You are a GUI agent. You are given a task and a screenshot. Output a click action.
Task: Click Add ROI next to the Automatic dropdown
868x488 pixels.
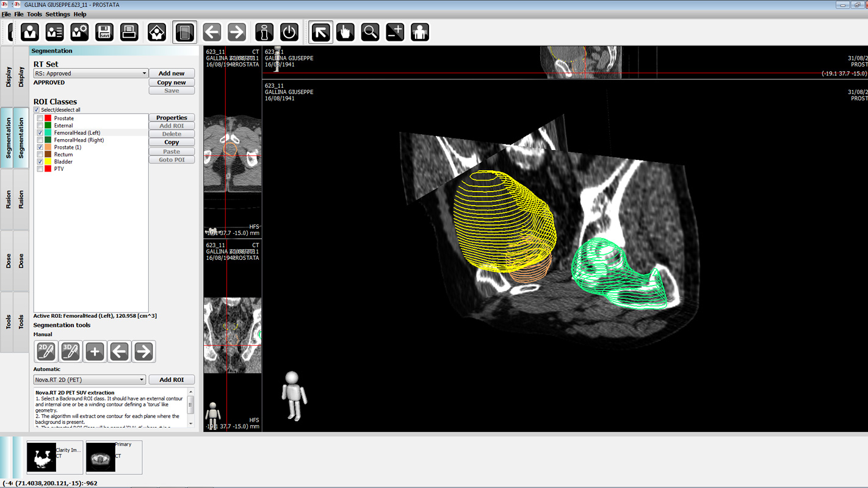(172, 379)
